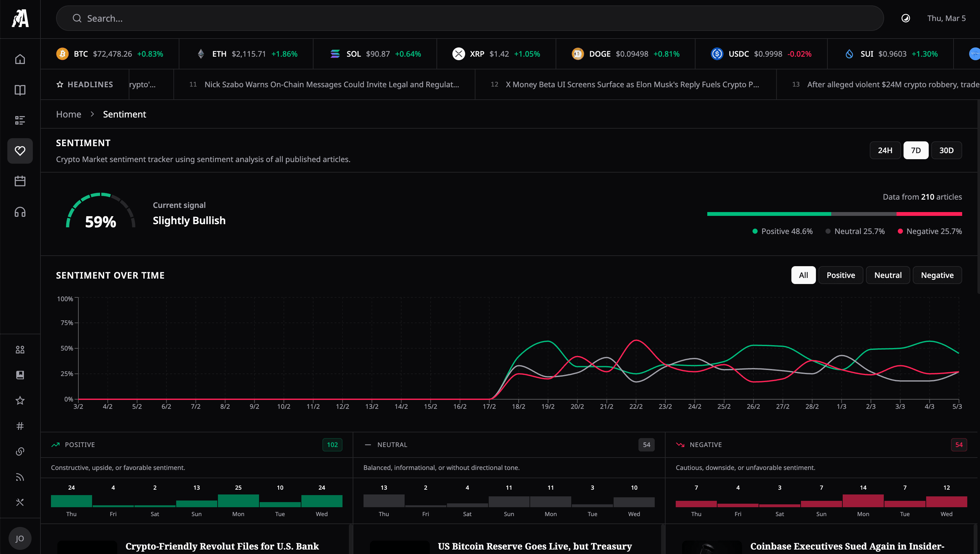Select the 24H timeframe
The width and height of the screenshot is (980, 554).
tap(885, 150)
